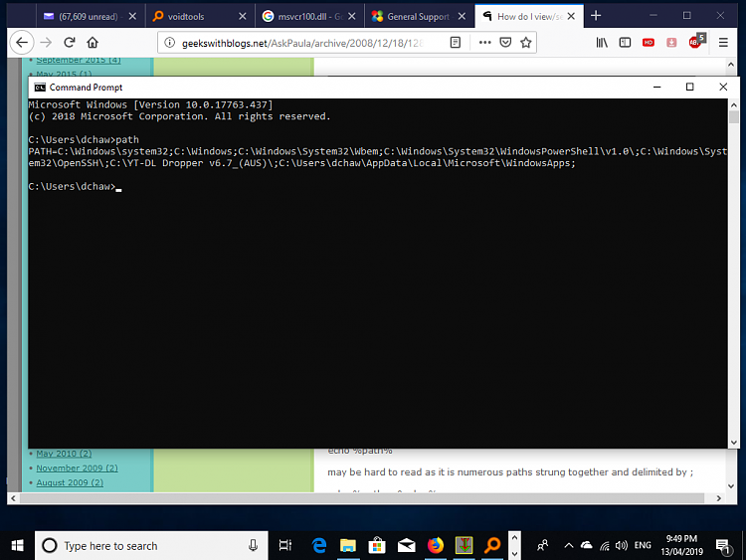This screenshot has height=560, width=746.
Task: Click the Firefox address bar URL
Action: pos(302,43)
